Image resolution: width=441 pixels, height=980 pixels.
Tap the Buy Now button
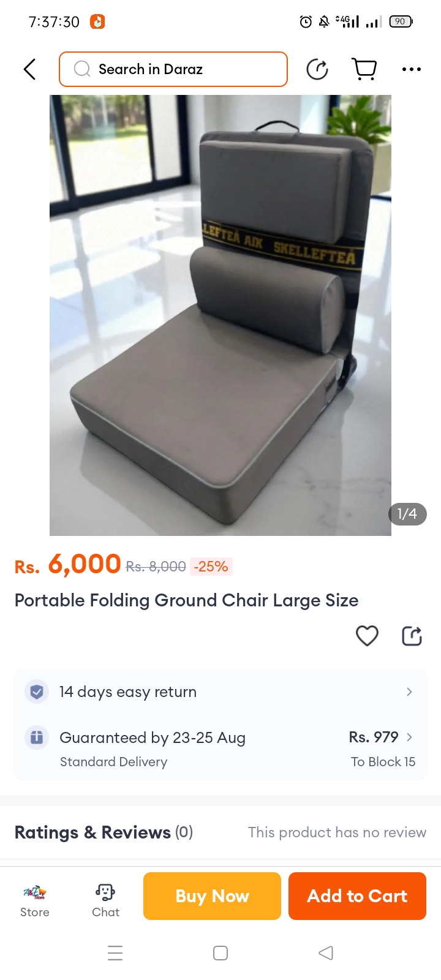pyautogui.click(x=212, y=896)
